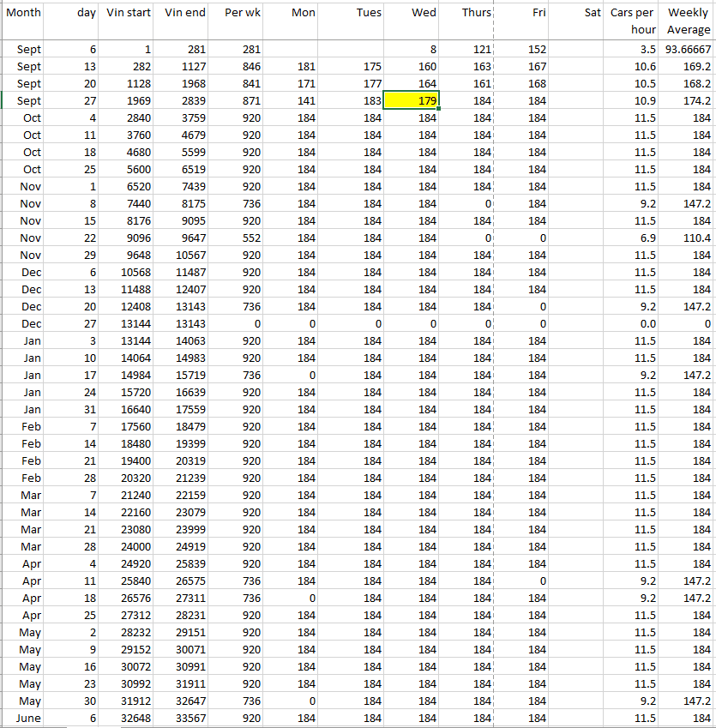Click the Month column header cell
Screen dimensions: 716x728
[x=23, y=21]
